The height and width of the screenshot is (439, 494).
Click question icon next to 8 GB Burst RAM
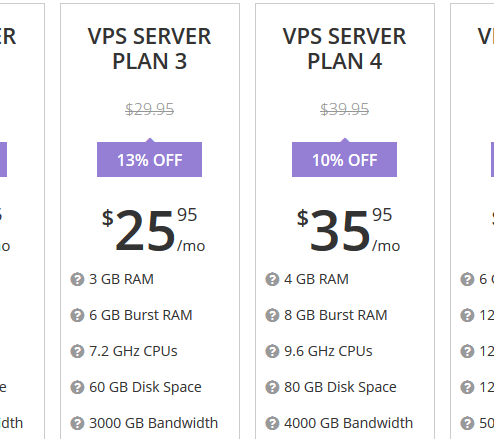(x=272, y=315)
